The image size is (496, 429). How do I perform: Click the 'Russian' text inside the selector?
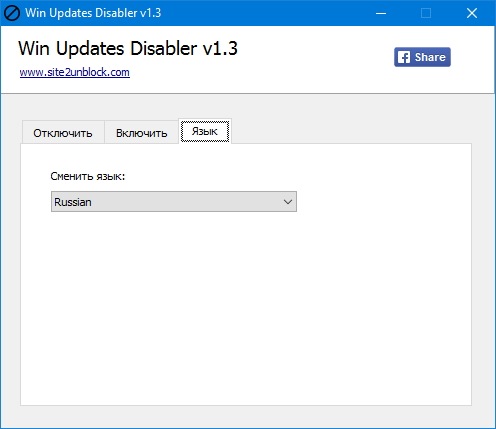pyautogui.click(x=73, y=202)
